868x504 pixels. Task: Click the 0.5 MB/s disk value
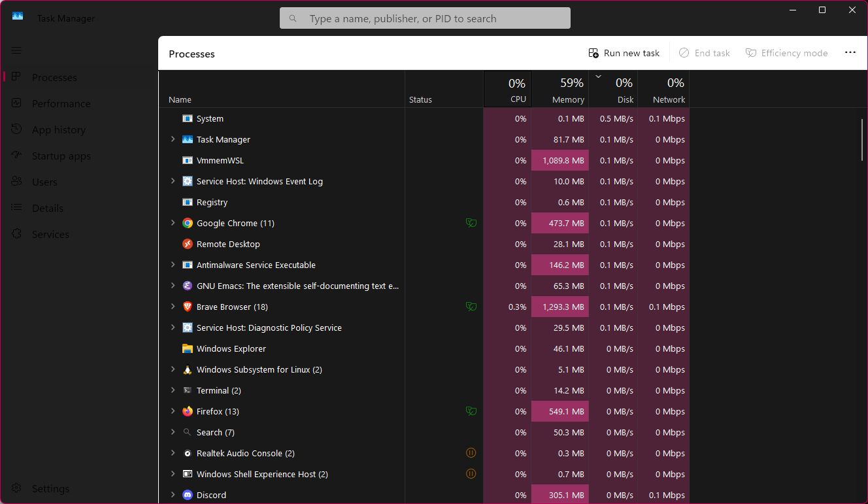point(616,118)
